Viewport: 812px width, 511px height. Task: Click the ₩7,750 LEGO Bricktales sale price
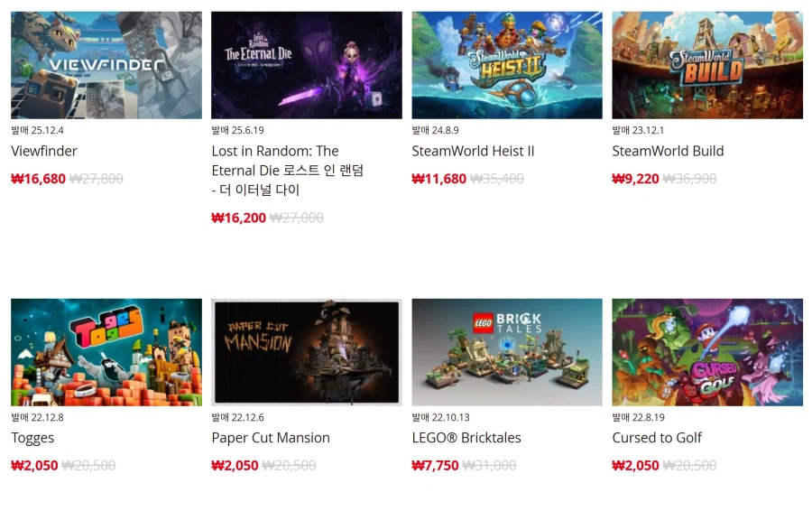coord(435,465)
